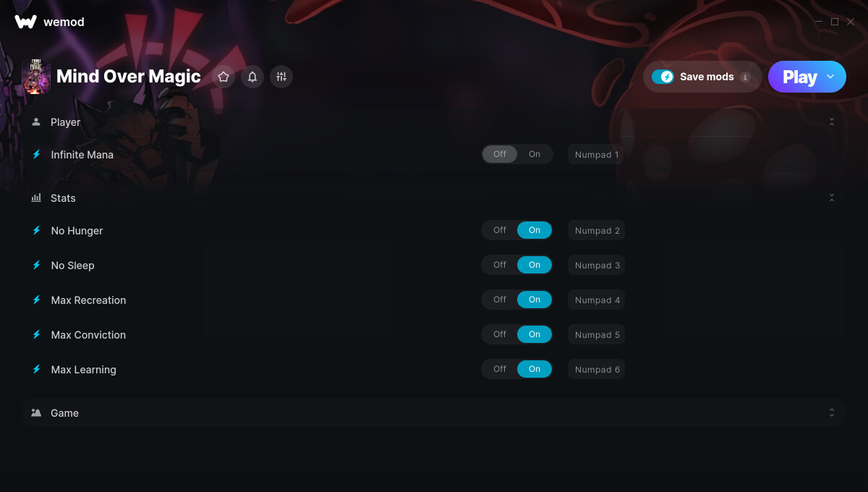Turn No Hunger Off

pos(500,230)
